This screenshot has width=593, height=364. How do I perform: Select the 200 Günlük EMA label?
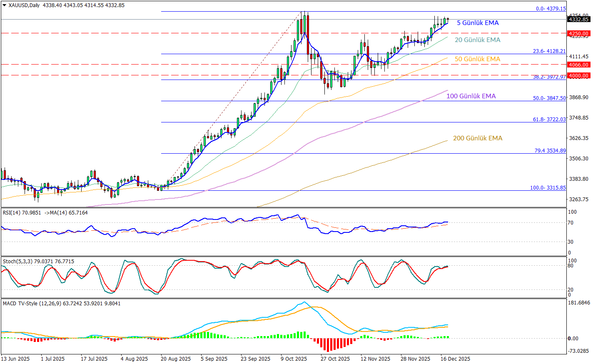[x=478, y=138]
